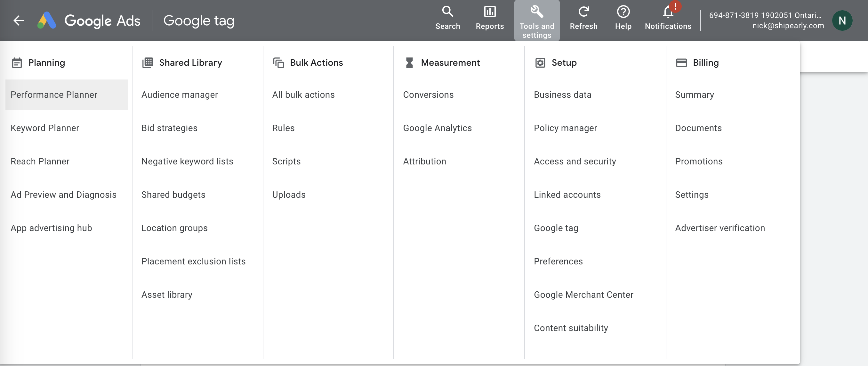Click the Bulk Actions copy icon
868x366 pixels.
pos(278,63)
